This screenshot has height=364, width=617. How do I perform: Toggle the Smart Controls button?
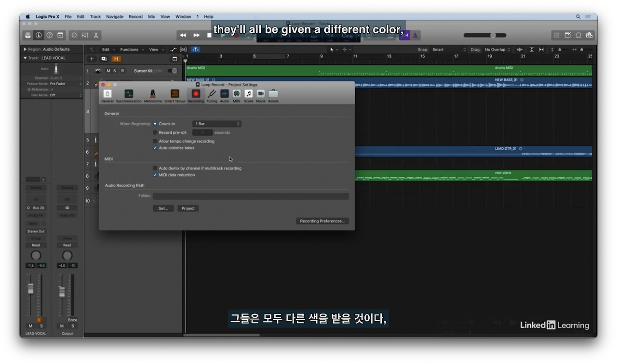[74, 35]
